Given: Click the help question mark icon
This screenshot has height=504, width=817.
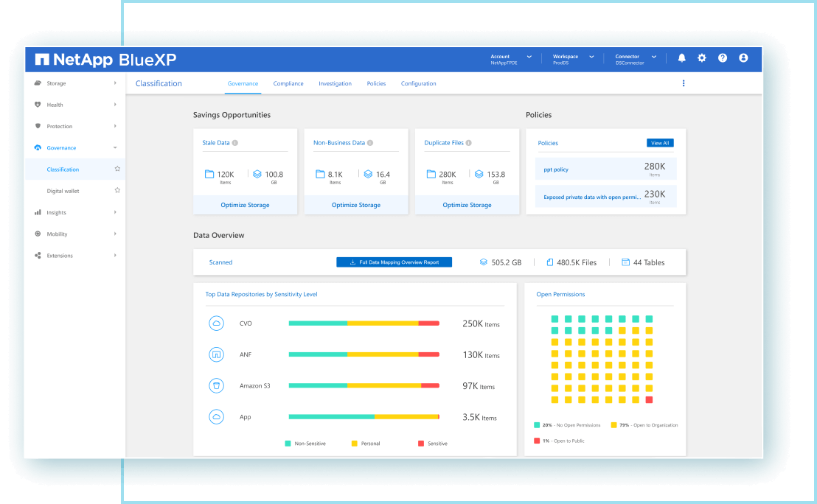Looking at the screenshot, I should coord(723,58).
